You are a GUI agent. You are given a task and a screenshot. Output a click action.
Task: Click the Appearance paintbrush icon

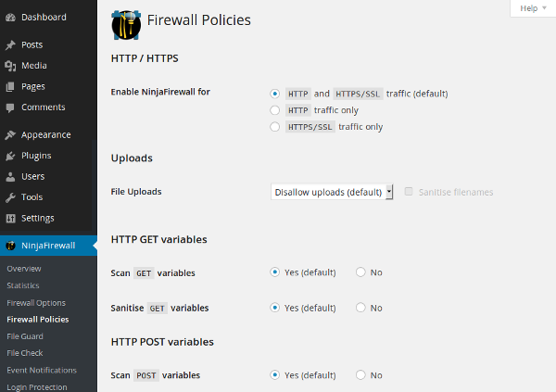click(x=10, y=134)
